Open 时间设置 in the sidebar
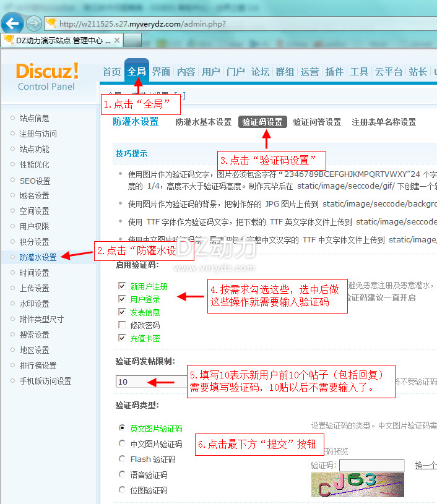The image size is (437, 504). 34,273
